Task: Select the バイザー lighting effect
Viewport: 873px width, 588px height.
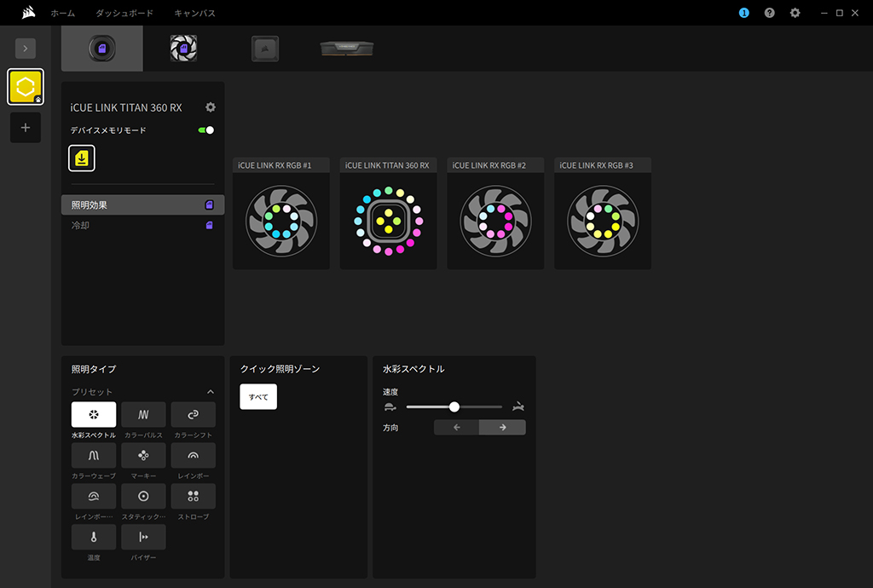Action: pos(143,537)
